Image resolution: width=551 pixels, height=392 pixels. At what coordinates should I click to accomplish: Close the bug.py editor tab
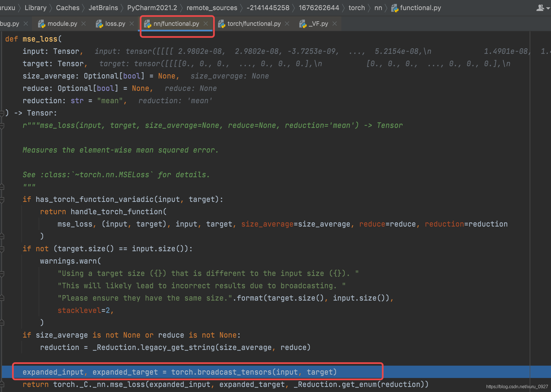click(x=26, y=24)
